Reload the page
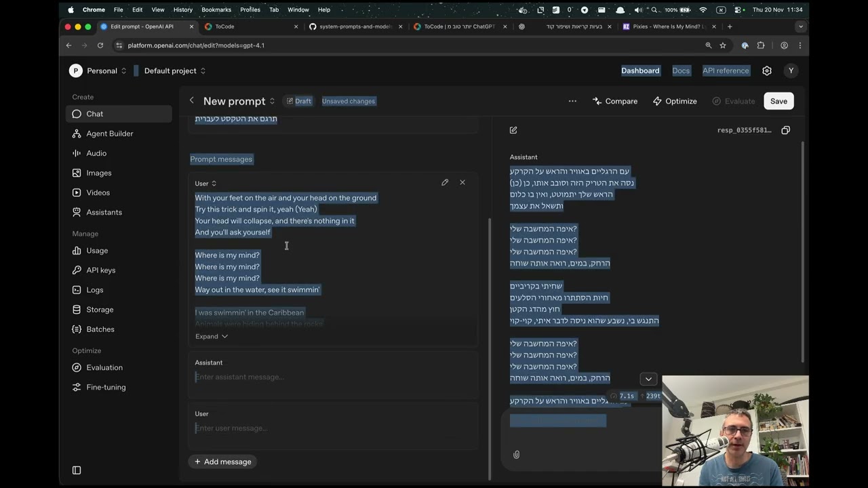Viewport: 868px width, 488px height. pos(100,45)
